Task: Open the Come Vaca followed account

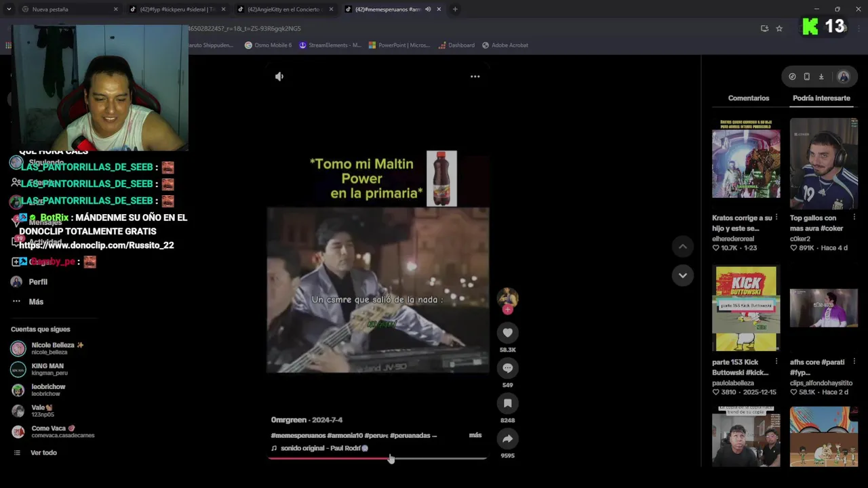Action: (53, 432)
